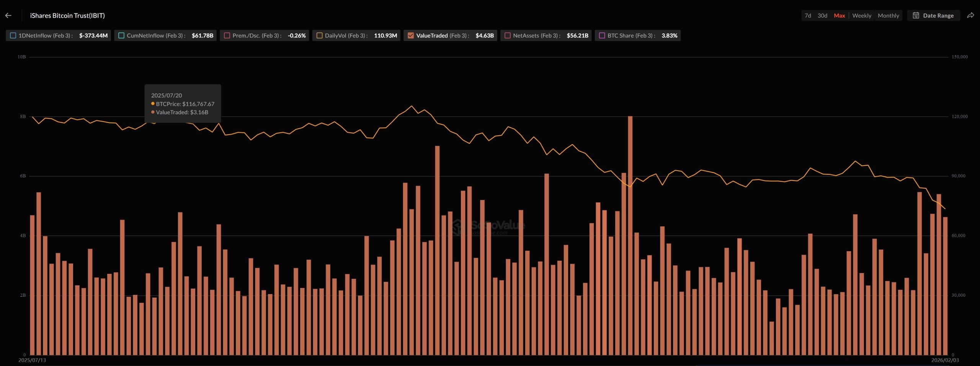980x366 pixels.
Task: Choose the Max time range
Action: coord(839,16)
